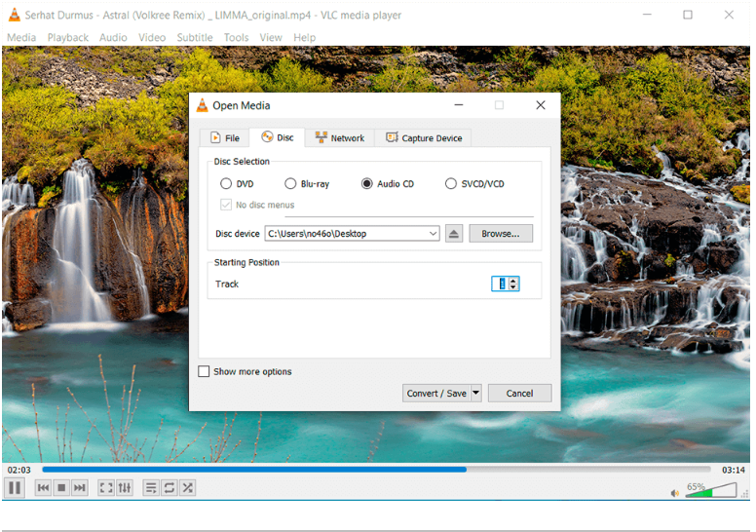
Task: Toggle loop repeat mode
Action: 170,488
